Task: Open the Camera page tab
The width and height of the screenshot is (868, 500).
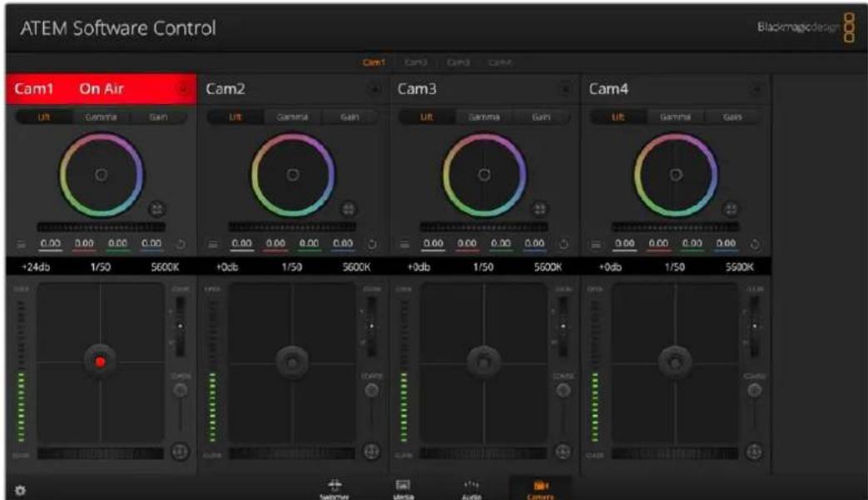Action: coord(540,489)
